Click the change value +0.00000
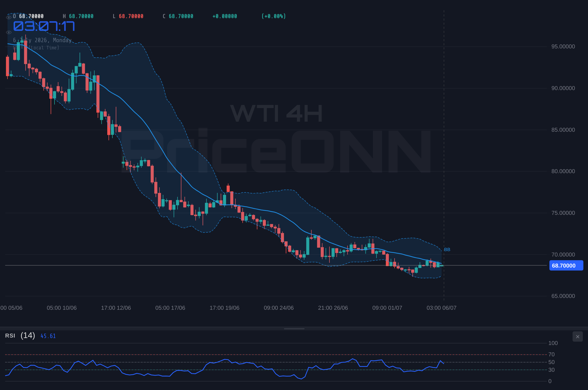Screen dimensions: 588x390 tap(225, 16)
